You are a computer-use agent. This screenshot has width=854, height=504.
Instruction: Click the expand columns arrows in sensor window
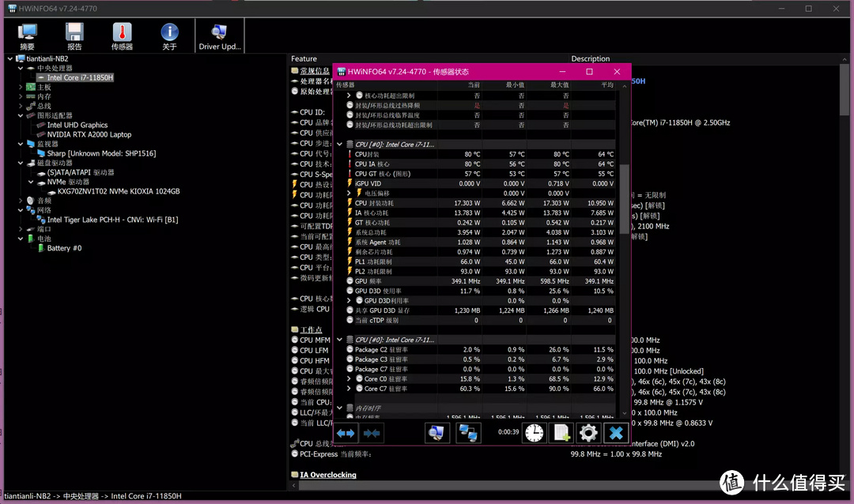tap(346, 433)
